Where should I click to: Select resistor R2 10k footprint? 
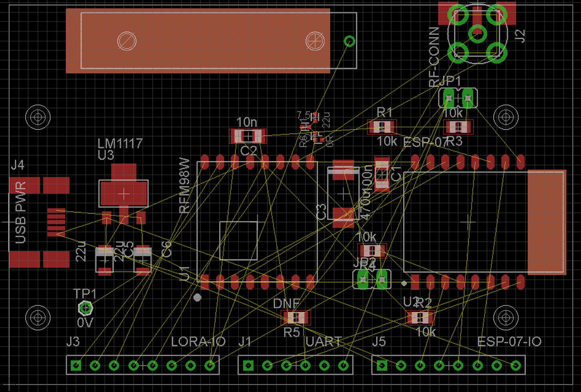420,317
